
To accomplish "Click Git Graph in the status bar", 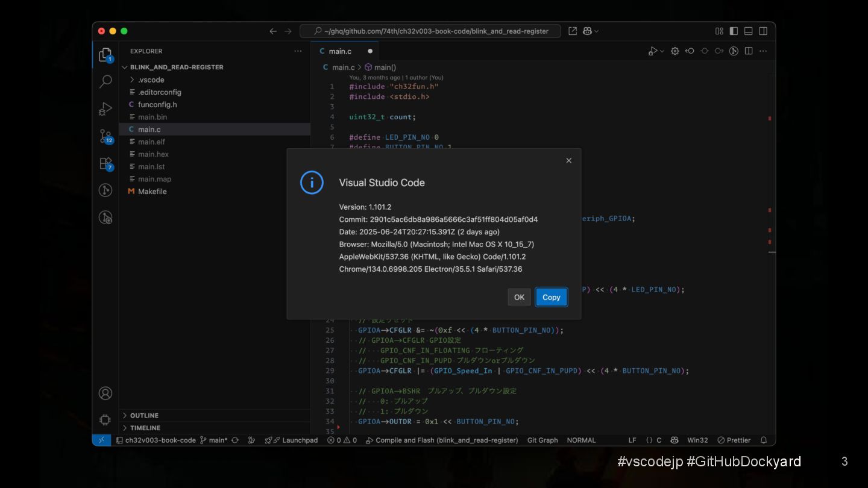I will click(542, 440).
